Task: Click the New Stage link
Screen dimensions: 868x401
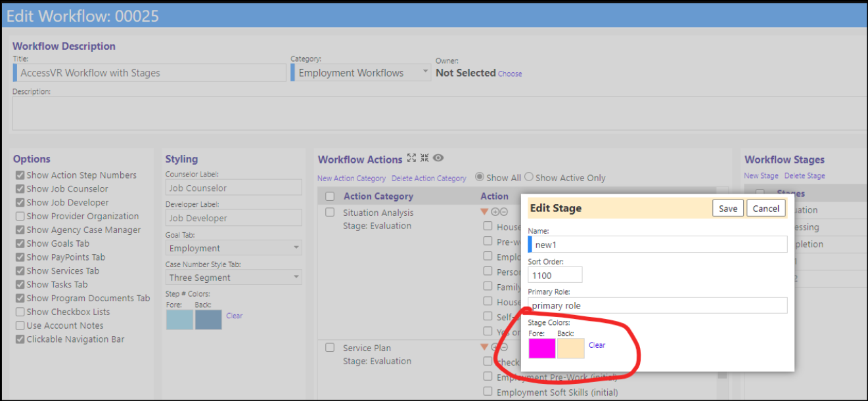Action: tap(761, 176)
